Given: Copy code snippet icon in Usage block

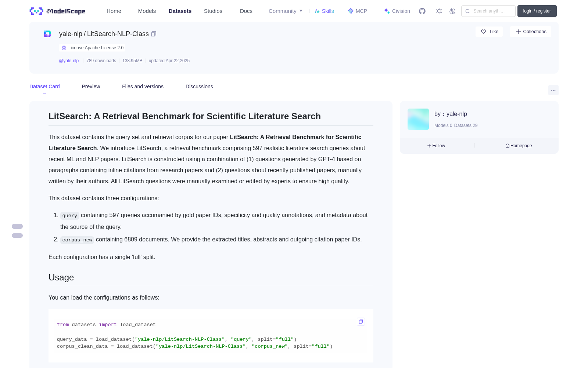Looking at the screenshot, I should 361,322.
